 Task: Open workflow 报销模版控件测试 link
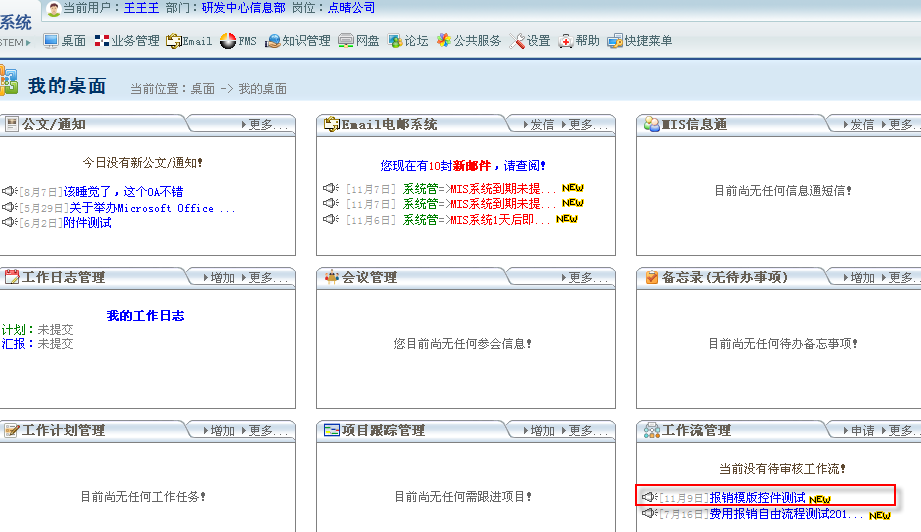tap(757, 497)
